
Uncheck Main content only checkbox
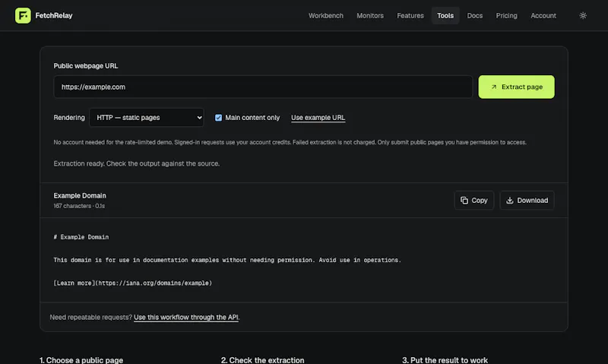218,118
